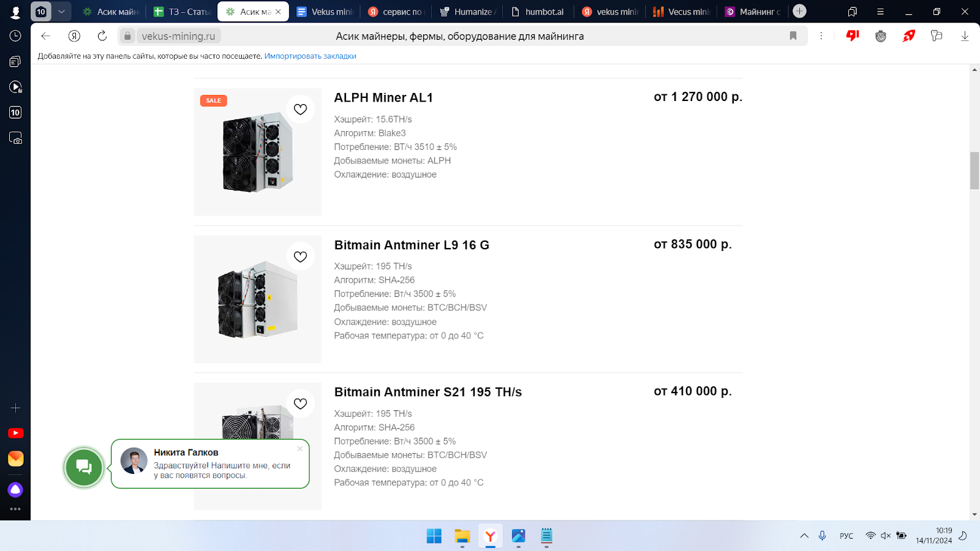Switch to the humbot.ai tab
980x551 pixels.
[539, 12]
